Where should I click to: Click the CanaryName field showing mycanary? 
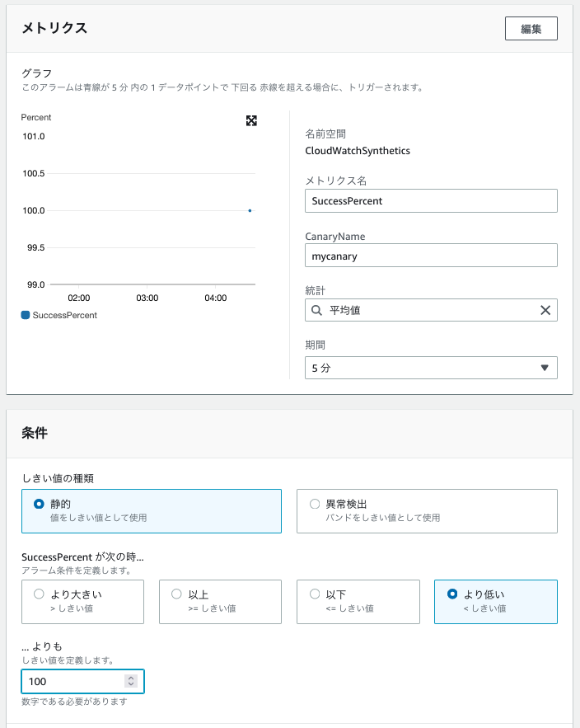(x=431, y=256)
